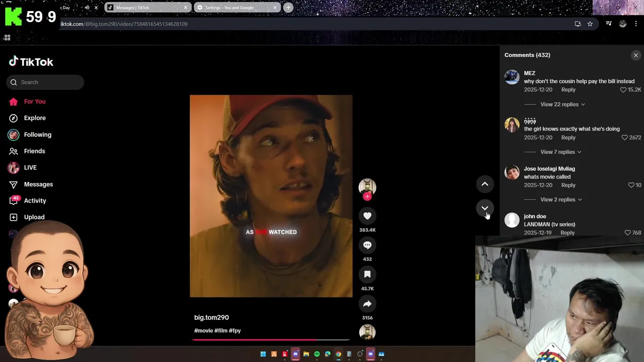
Task: Open the #film hashtag
Action: click(x=220, y=330)
